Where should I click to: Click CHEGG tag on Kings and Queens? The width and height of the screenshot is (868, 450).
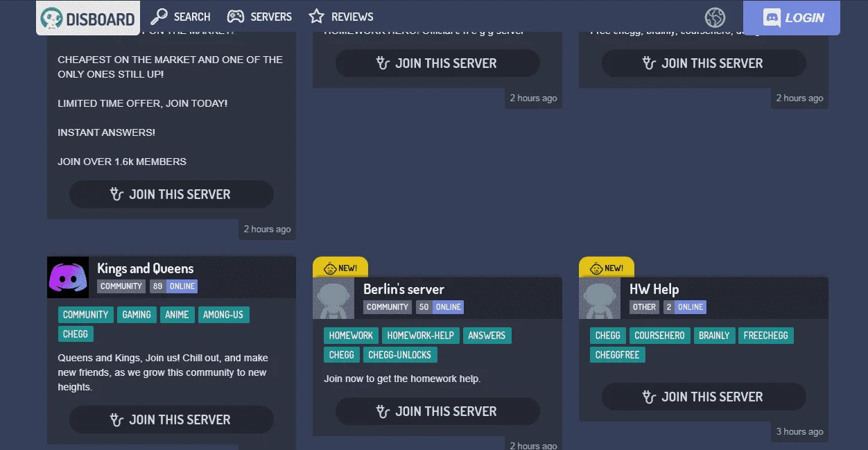point(76,334)
